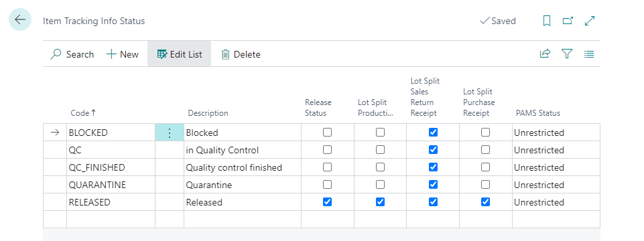
Task: Check Release Status for QC
Action: click(x=327, y=150)
